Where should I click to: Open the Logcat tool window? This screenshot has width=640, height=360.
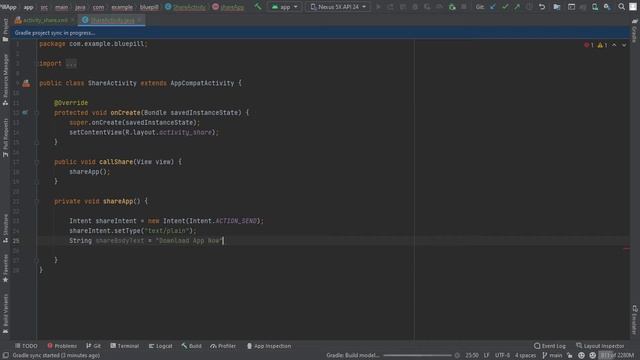pyautogui.click(x=160, y=346)
